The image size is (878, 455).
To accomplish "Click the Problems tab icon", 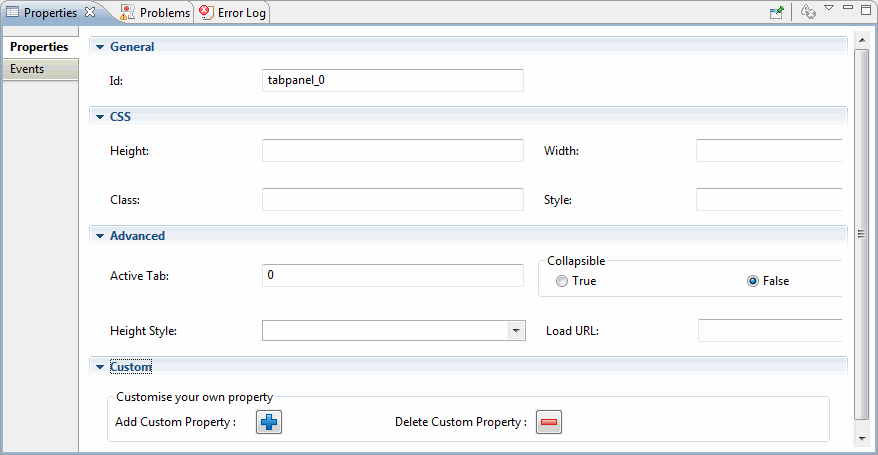I will click(128, 12).
